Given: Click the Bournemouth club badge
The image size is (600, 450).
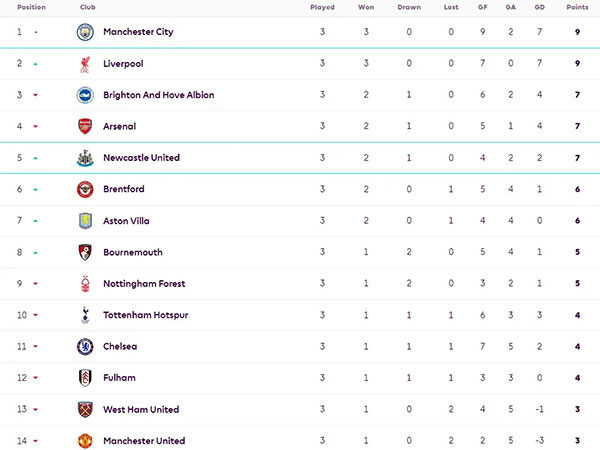Looking at the screenshot, I should point(85,253).
